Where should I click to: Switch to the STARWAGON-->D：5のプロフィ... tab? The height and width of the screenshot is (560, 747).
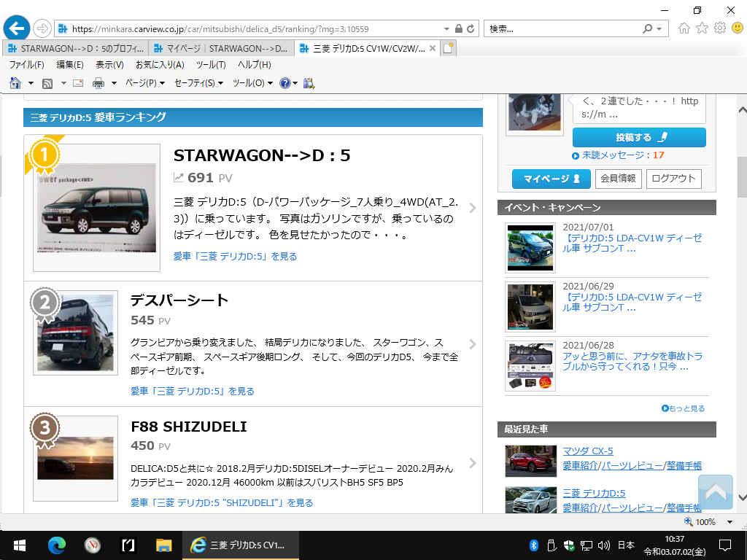[76, 48]
